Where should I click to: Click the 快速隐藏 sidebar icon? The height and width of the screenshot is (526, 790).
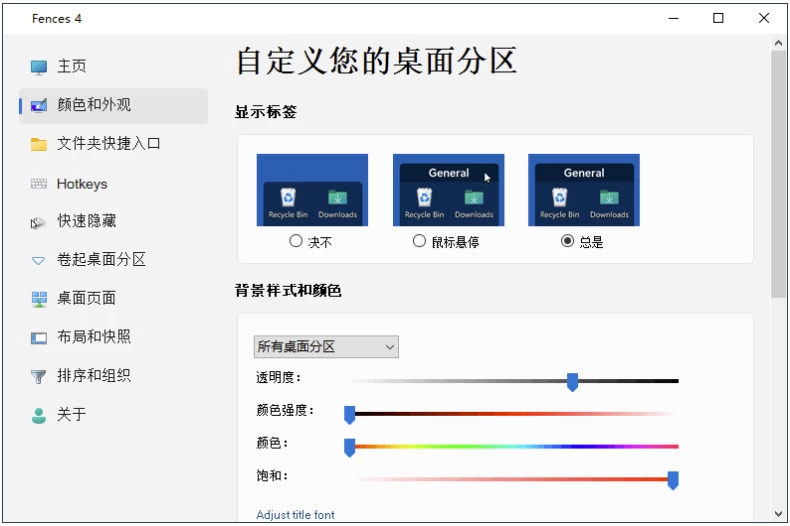click(39, 222)
